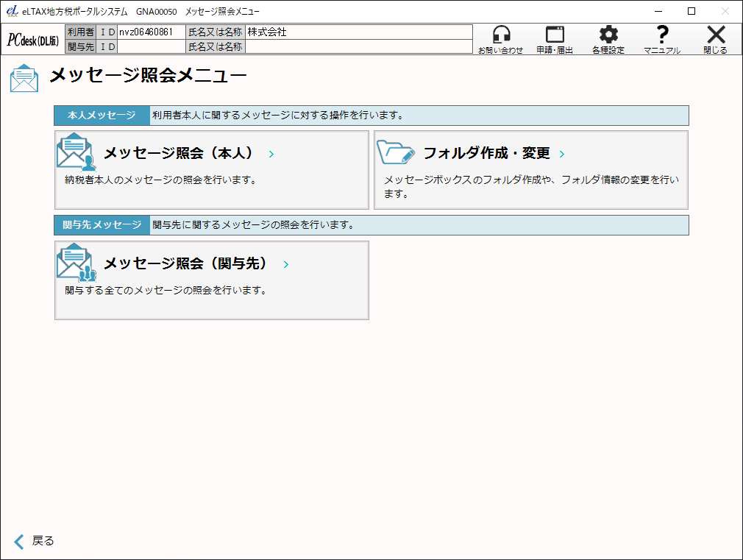Click the 株式会社 name field
743x560 pixels.
(x=359, y=32)
